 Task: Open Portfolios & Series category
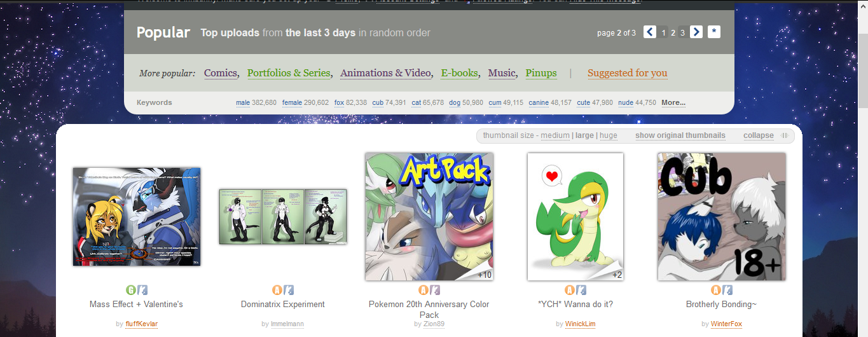(289, 73)
